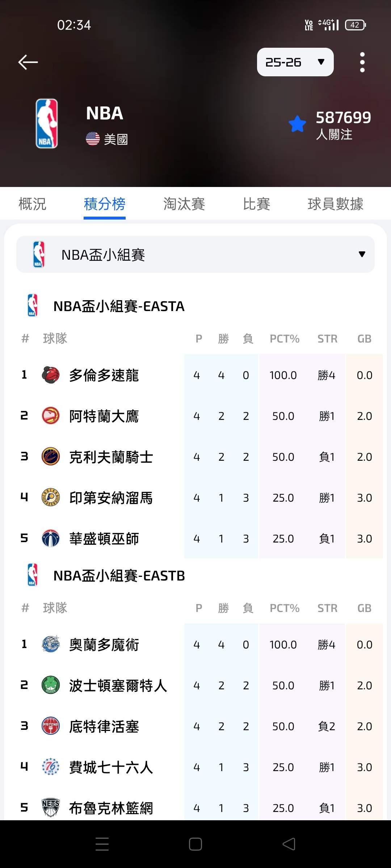Toggle the blue follow star
Image resolution: width=391 pixels, height=868 pixels.
tap(298, 124)
